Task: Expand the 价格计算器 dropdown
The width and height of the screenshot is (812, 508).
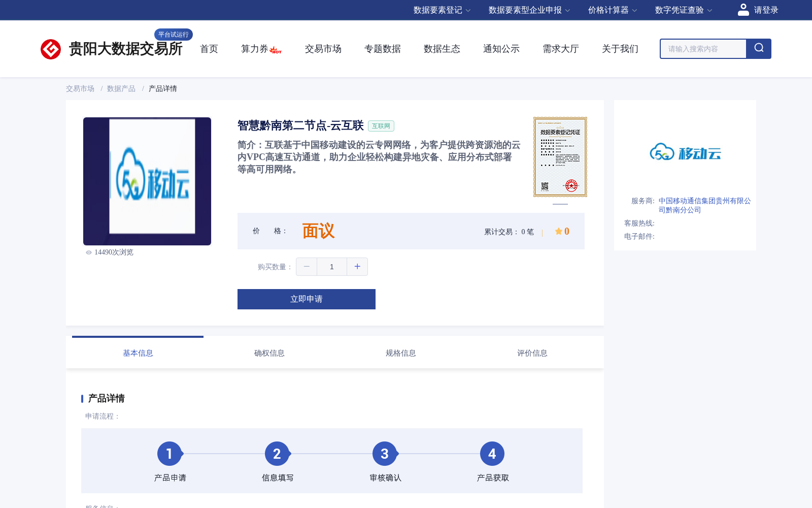Action: coord(613,10)
